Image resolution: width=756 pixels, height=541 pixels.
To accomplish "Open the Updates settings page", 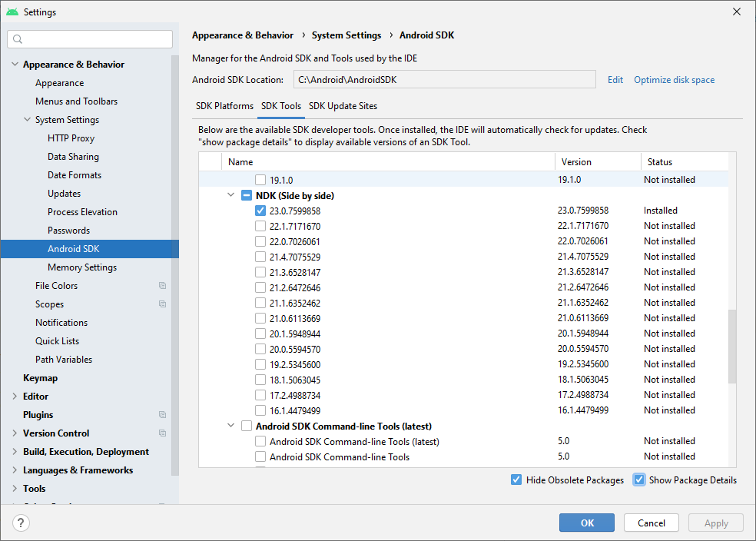I will 64,194.
